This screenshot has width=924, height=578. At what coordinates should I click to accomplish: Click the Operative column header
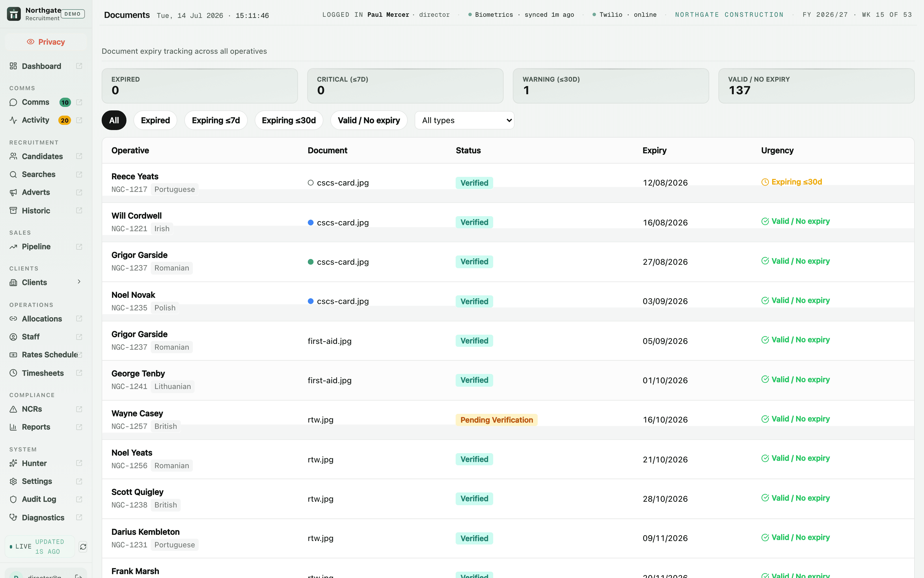point(130,151)
